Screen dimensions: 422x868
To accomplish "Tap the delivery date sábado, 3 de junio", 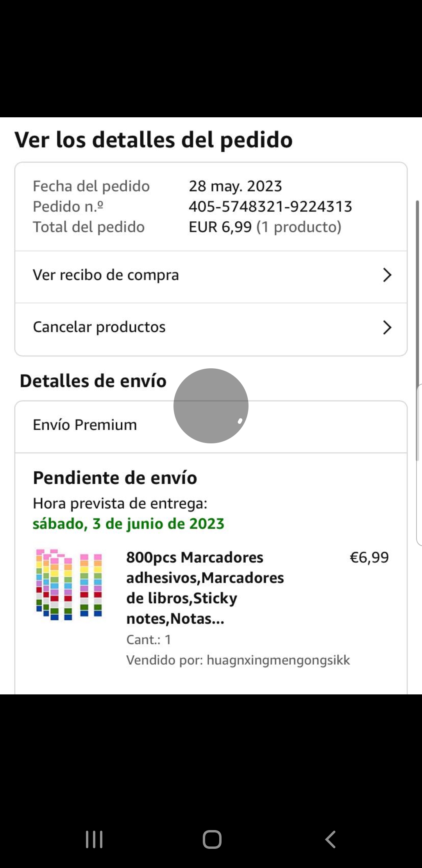I will [x=129, y=524].
